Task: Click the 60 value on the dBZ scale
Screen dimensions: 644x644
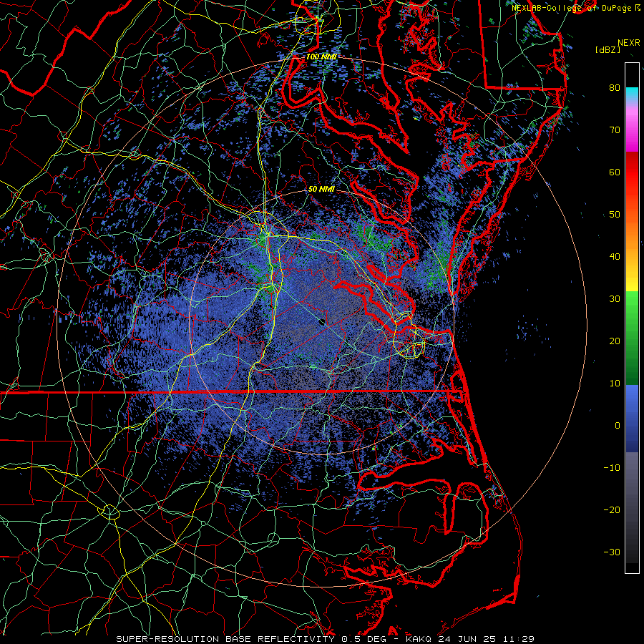Action: point(615,172)
